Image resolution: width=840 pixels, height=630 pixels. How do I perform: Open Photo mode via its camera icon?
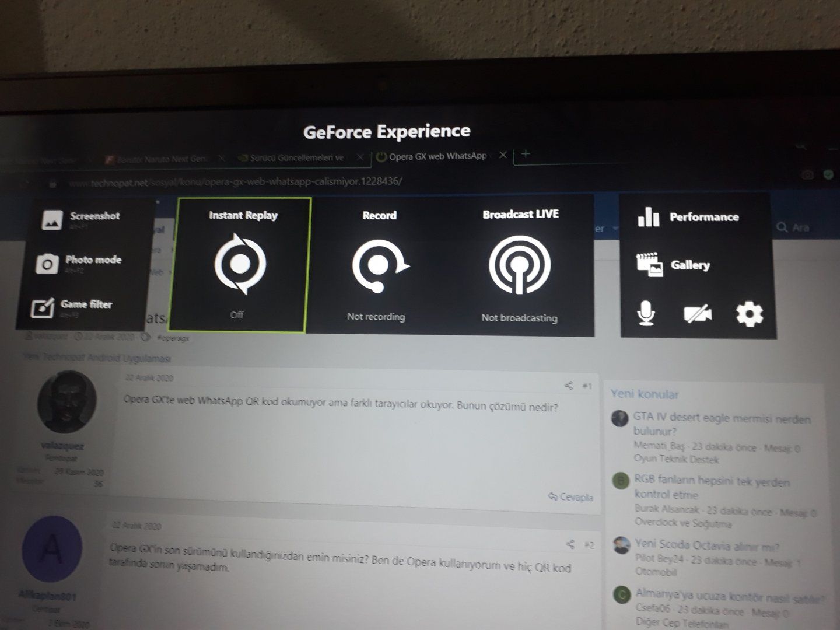point(47,264)
